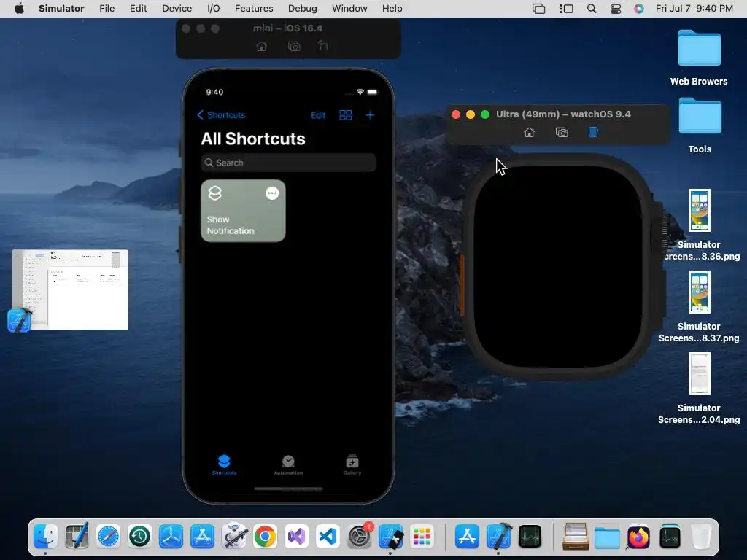Open the Window menu

click(349, 9)
